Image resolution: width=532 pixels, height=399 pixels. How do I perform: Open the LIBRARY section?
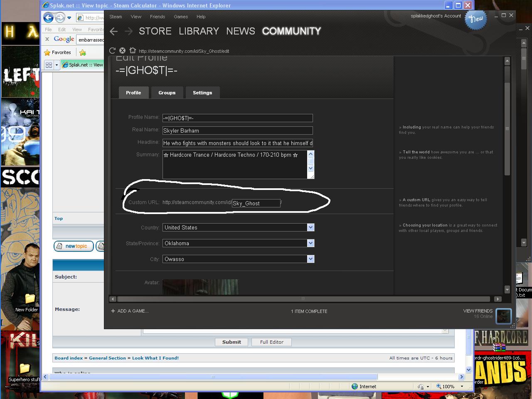tap(199, 31)
